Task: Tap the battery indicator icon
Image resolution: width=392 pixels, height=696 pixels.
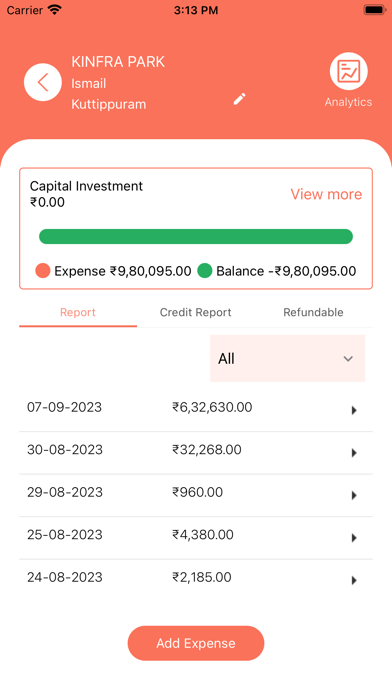Action: click(x=374, y=10)
